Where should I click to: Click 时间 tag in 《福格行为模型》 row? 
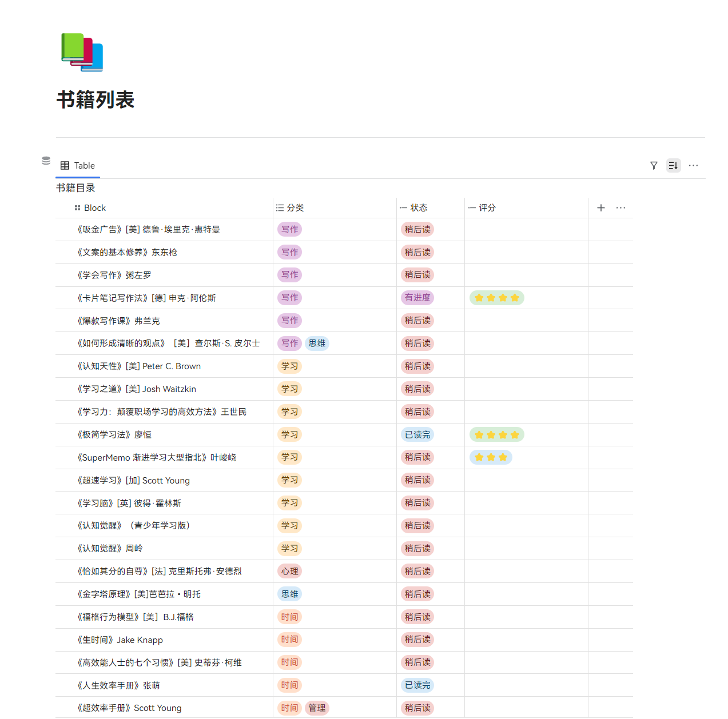click(290, 617)
